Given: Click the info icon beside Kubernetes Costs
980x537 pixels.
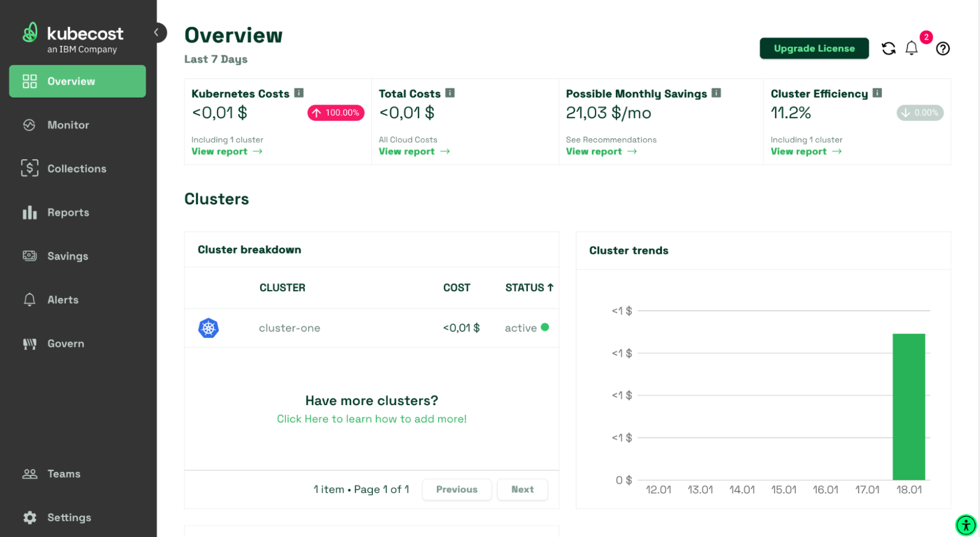Looking at the screenshot, I should point(299,93).
